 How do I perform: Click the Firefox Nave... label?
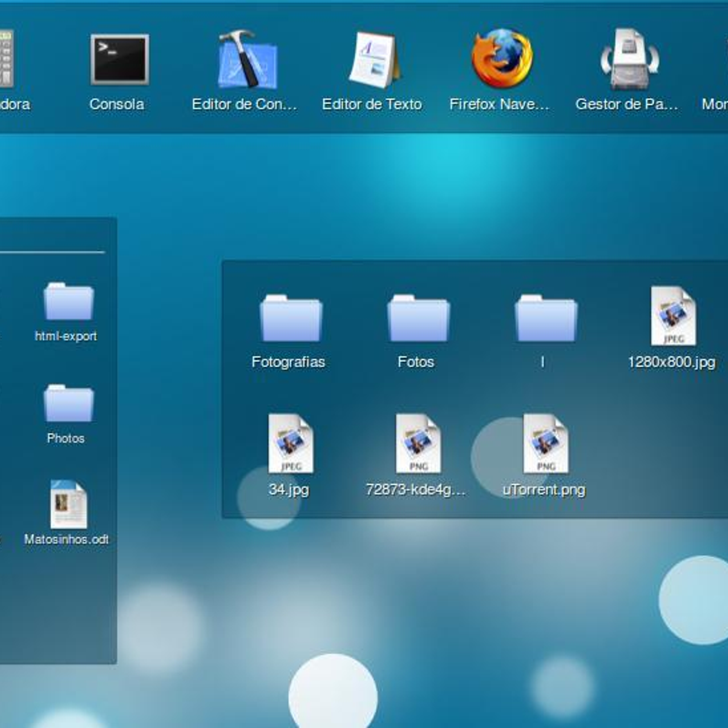click(499, 104)
